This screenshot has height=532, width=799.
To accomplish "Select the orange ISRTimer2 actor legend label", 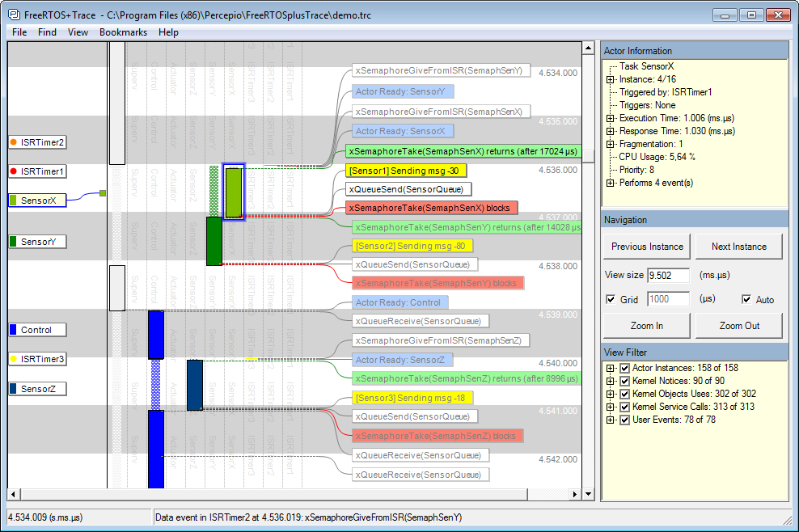I will pos(37,142).
